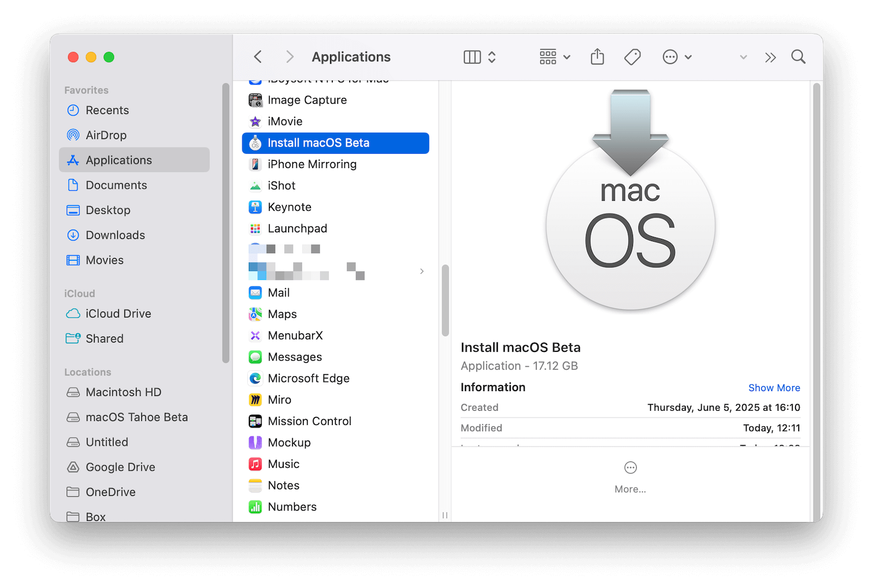Select Keynote in the list
Screen dimensions: 873x588
click(x=336, y=207)
